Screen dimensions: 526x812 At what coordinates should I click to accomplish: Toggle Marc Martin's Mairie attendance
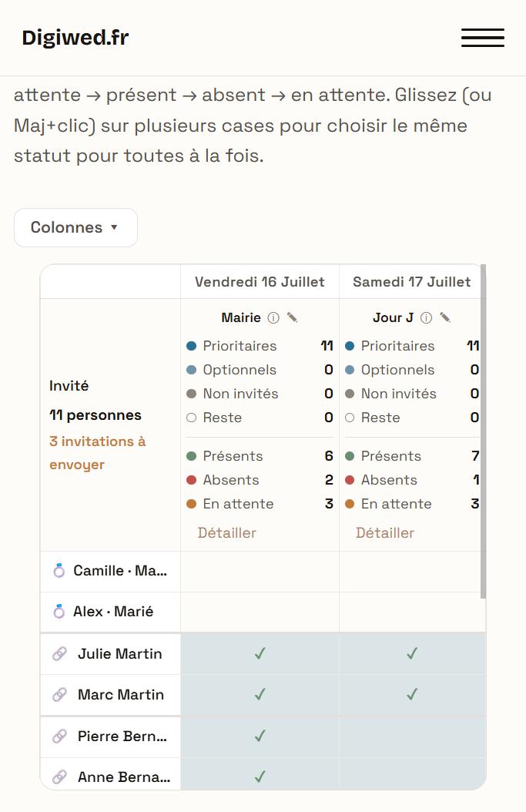260,694
